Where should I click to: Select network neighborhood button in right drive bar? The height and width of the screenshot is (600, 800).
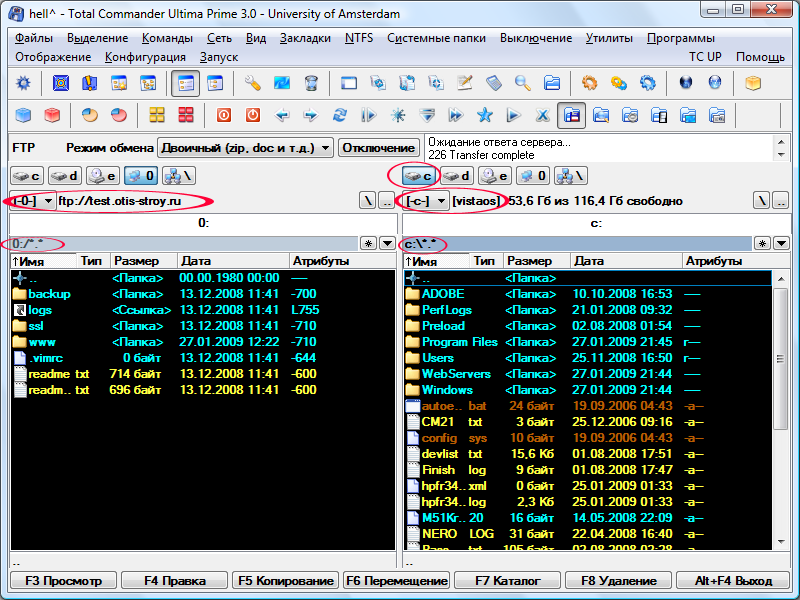pos(571,176)
